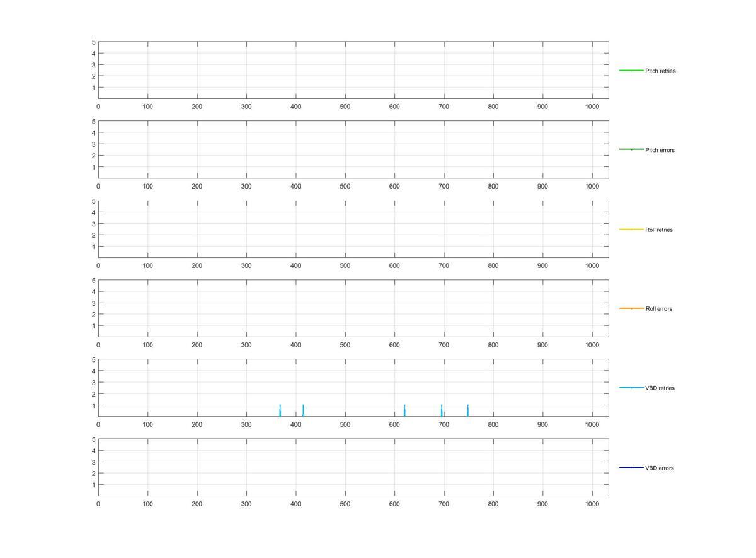Image resolution: width=756 pixels, height=558 pixels.
Task: Click the 1000 tick on Pitch errors x-axis
Action: coord(592,187)
